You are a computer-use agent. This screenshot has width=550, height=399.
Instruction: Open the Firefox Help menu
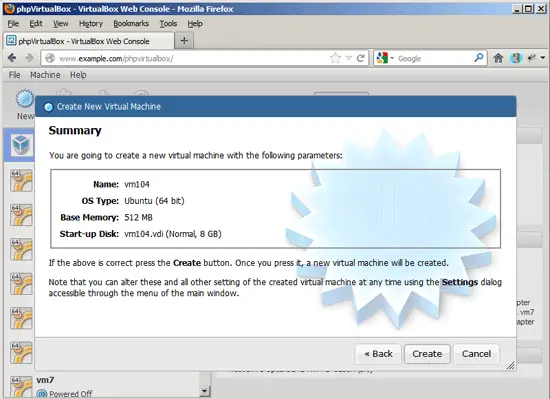[x=195, y=23]
